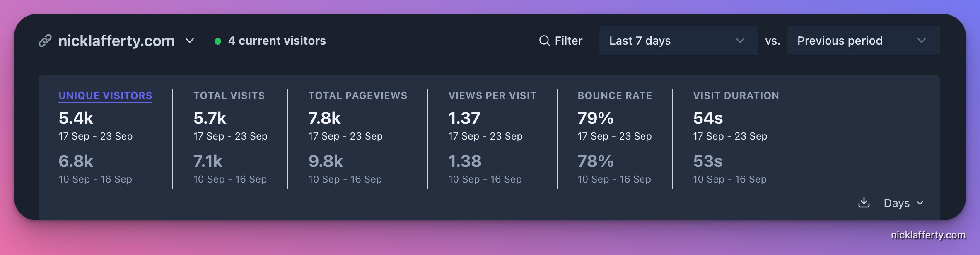Switch to the Total Visits metric
The image size is (980, 255).
[x=229, y=96]
